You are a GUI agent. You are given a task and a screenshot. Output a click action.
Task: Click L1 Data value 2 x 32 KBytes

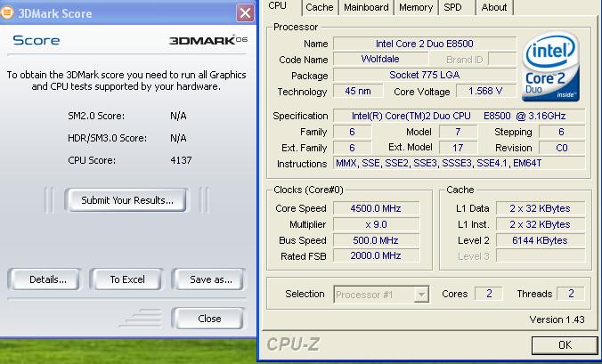pos(541,208)
